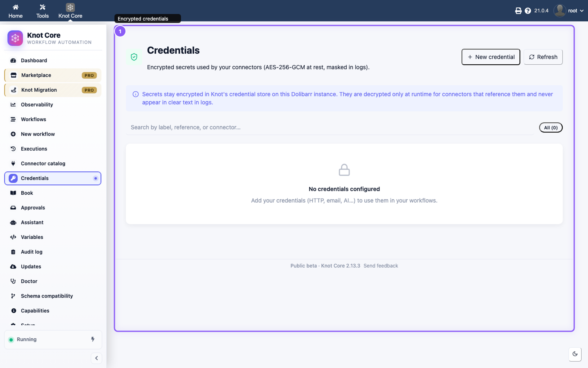Open Approvals in the sidebar
This screenshot has height=368, width=588.
pos(53,208)
